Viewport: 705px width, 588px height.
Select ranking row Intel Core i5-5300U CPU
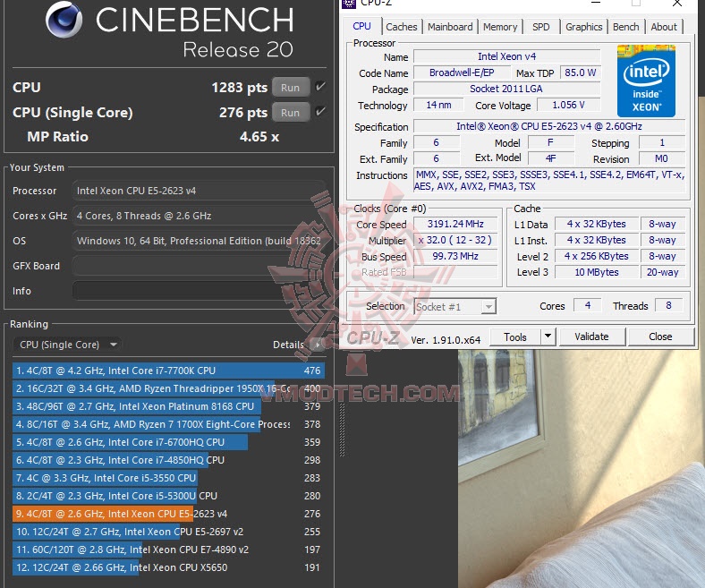tap(168, 496)
